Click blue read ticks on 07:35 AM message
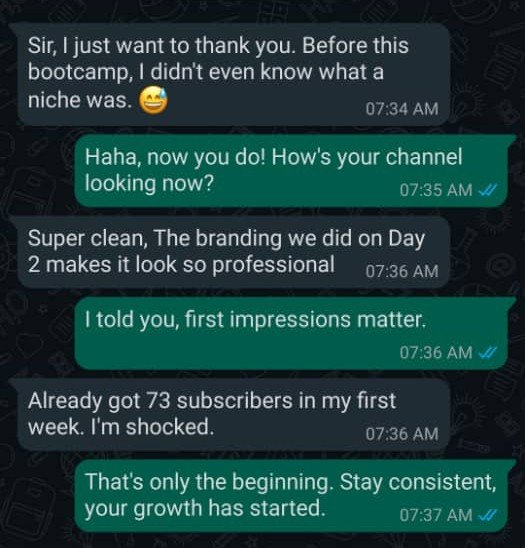 [487, 190]
